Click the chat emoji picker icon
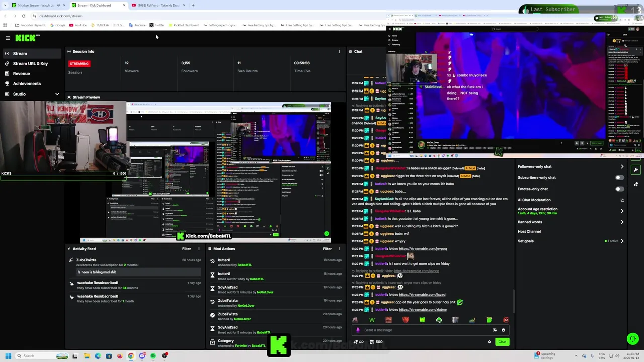This screenshot has width=644, height=362. pos(503,330)
